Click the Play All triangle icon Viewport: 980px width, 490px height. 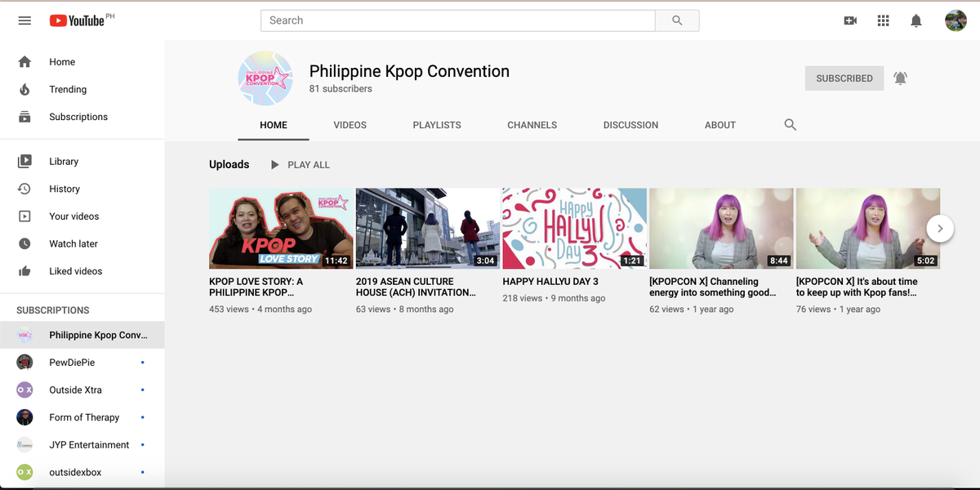[x=275, y=165]
